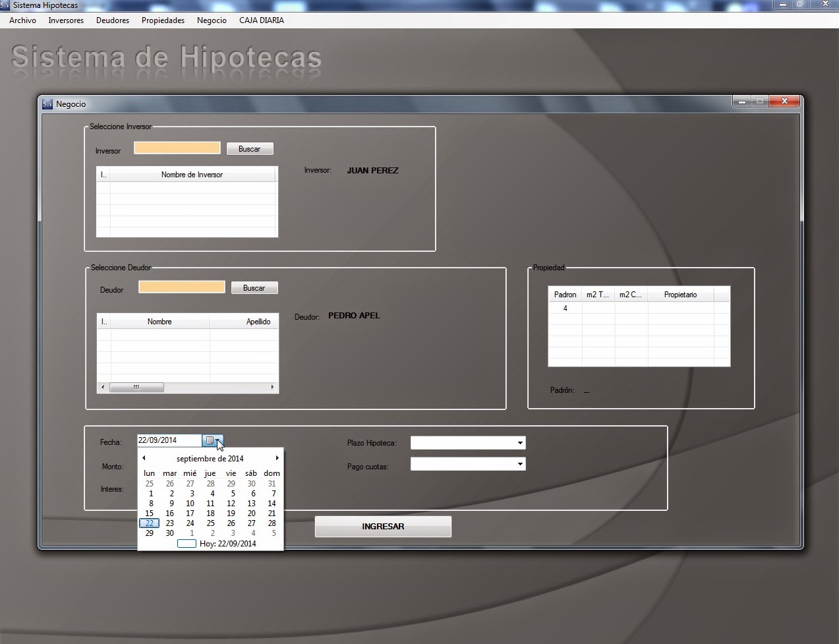Go to next month in calendar
The image size is (839, 644).
[x=277, y=458]
